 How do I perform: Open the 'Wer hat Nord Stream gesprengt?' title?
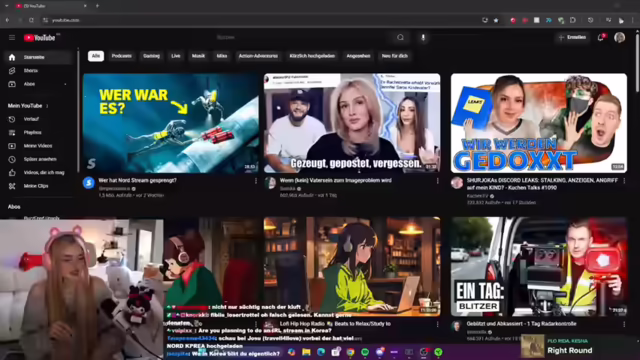[x=138, y=180]
